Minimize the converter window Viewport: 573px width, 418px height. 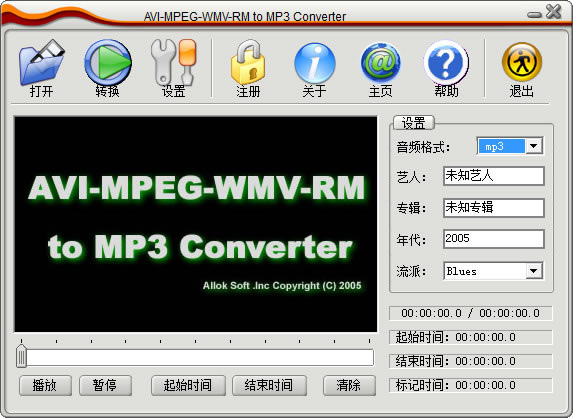pos(534,15)
